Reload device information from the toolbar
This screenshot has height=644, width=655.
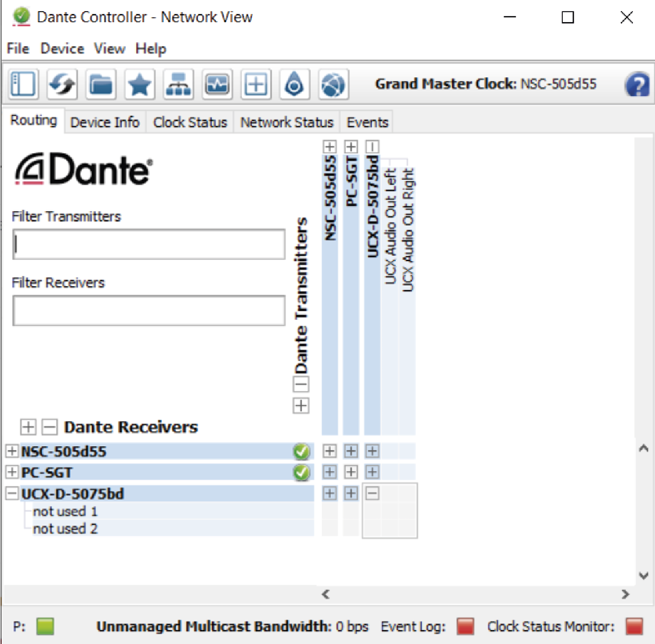pyautogui.click(x=62, y=84)
